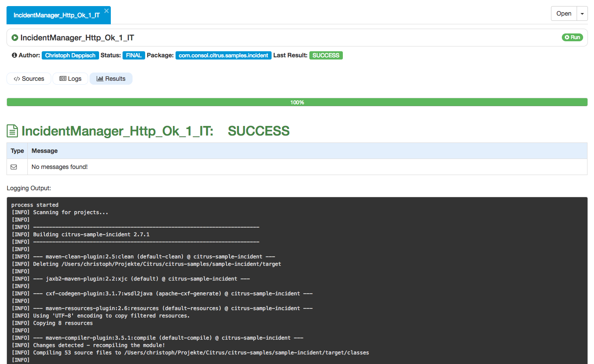The image size is (594, 364).
Task: Expand the Open button dropdown arrow
Action: coord(582,13)
